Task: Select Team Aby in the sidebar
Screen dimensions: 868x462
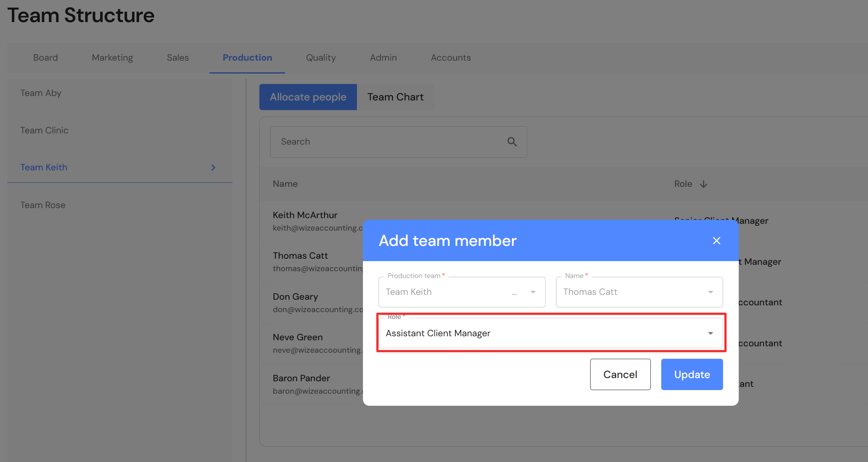Action: pos(41,93)
